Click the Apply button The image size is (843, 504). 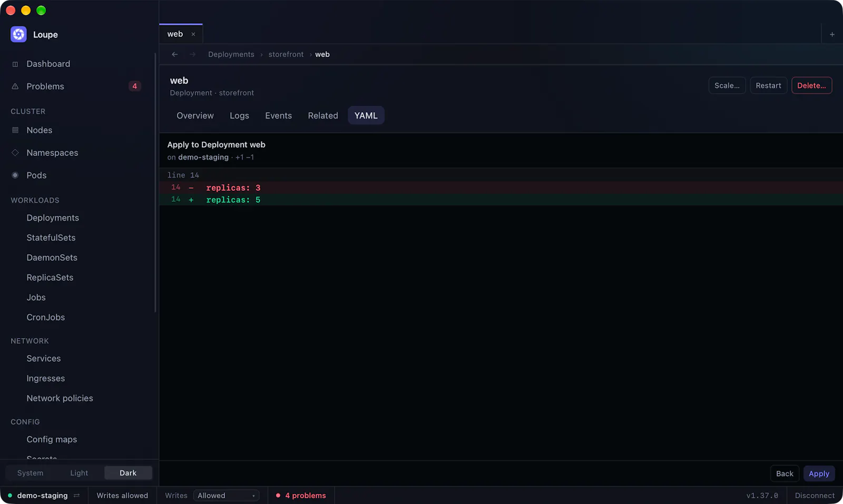[819, 473]
